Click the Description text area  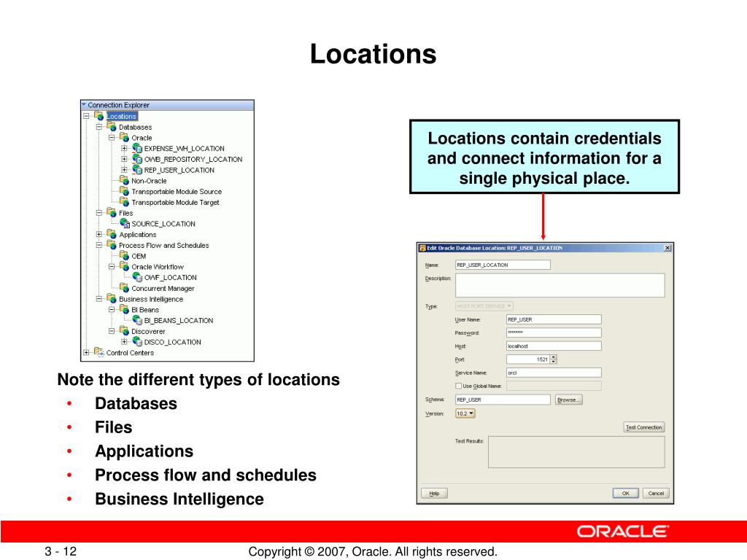click(560, 285)
